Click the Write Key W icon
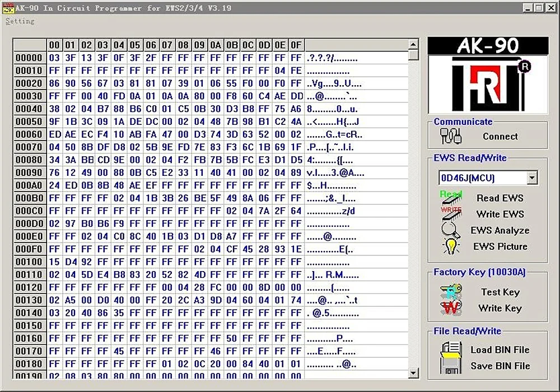 451,307
